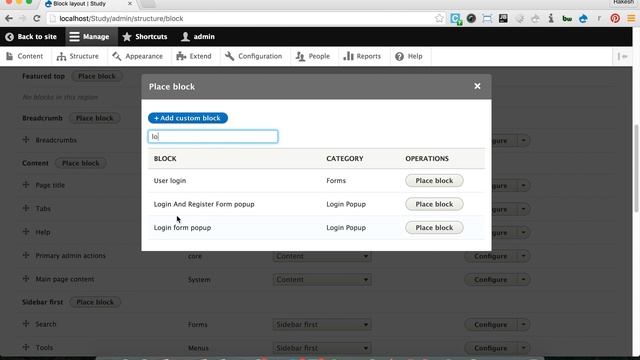Open the Pinterest extension icon
Image resolution: width=640 pixels, height=360 pixels.
tap(615, 18)
